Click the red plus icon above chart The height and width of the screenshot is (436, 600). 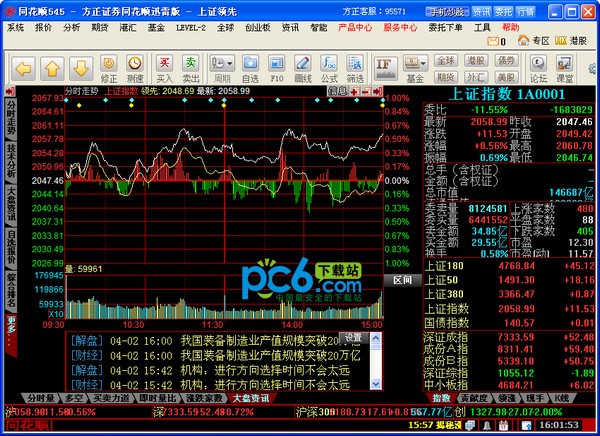point(355,91)
